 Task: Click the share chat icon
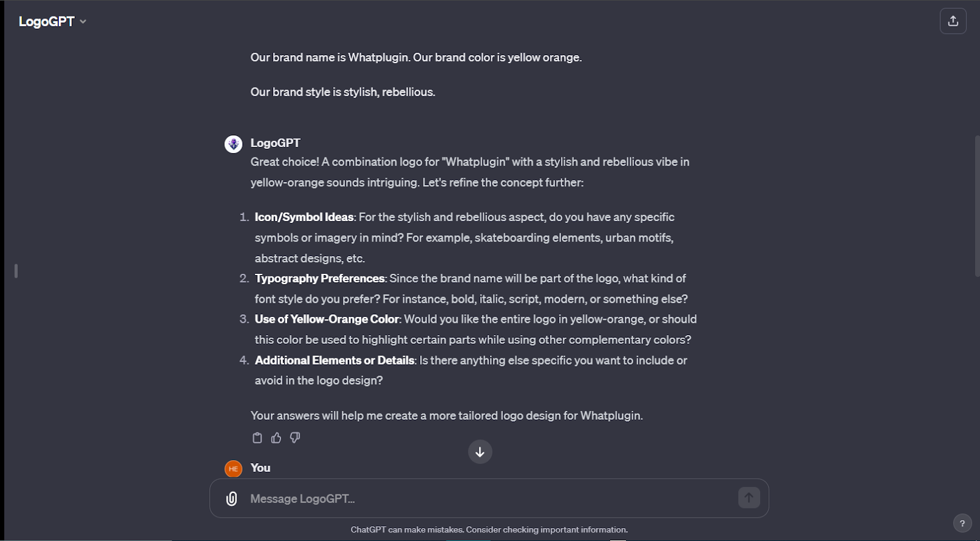(x=953, y=21)
